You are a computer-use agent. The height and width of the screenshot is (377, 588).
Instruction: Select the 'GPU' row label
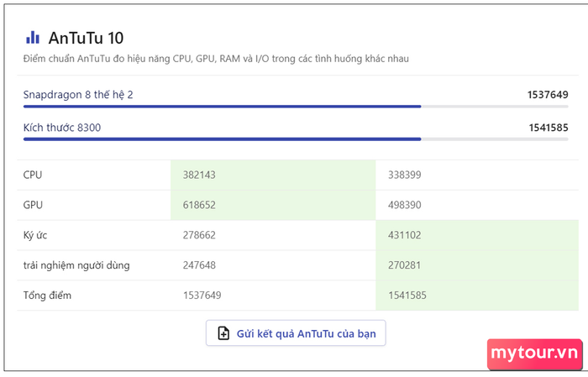click(33, 205)
